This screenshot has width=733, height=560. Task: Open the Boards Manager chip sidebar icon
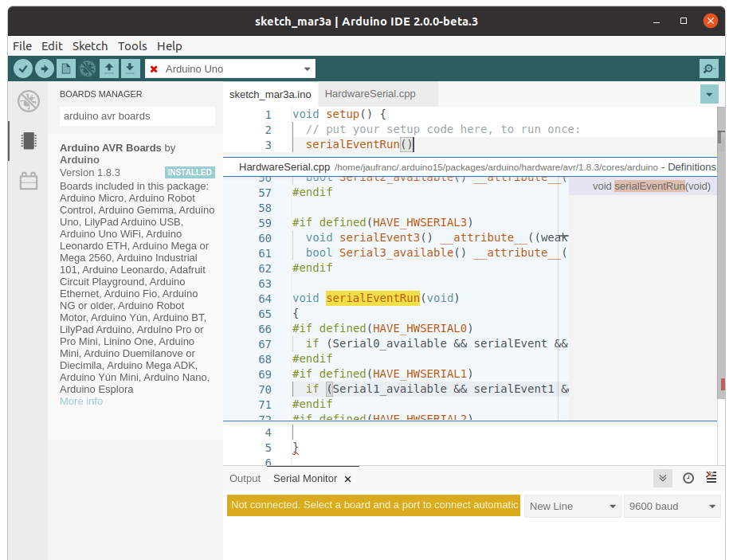pyautogui.click(x=29, y=141)
